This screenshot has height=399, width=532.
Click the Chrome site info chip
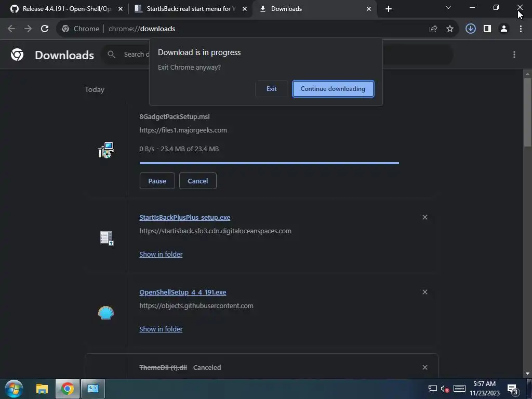[x=81, y=29]
